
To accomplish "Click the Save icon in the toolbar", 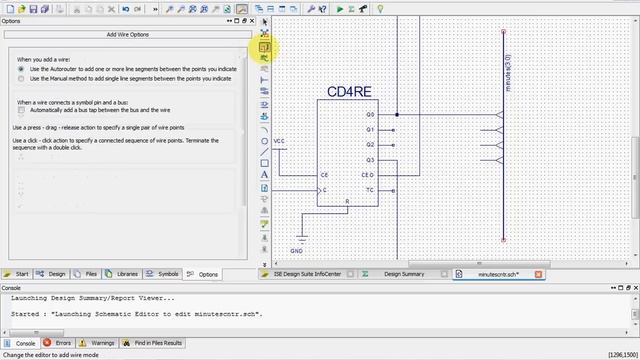I will [x=33, y=9].
